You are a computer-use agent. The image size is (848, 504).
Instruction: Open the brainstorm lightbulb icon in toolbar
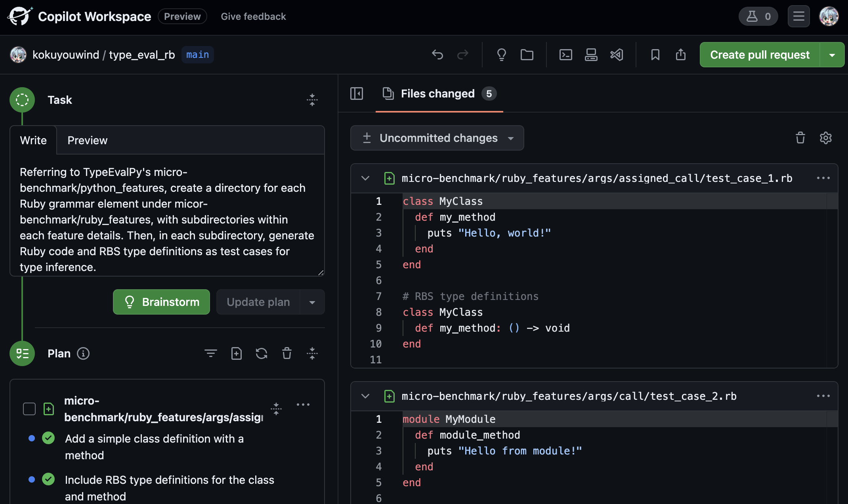pos(501,55)
